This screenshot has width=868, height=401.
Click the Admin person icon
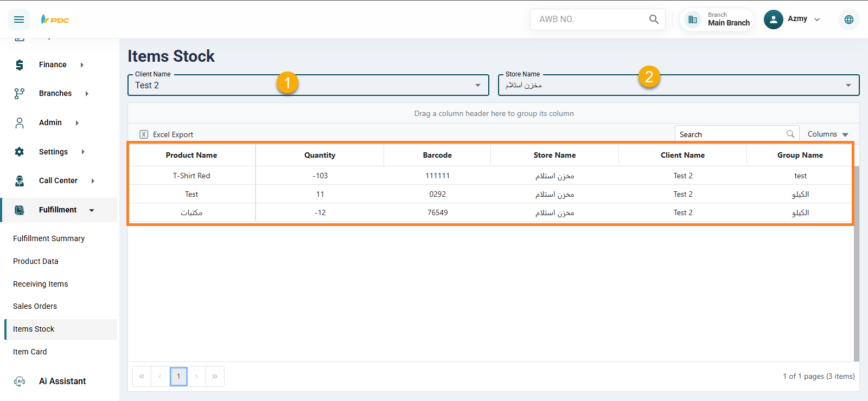tap(20, 123)
